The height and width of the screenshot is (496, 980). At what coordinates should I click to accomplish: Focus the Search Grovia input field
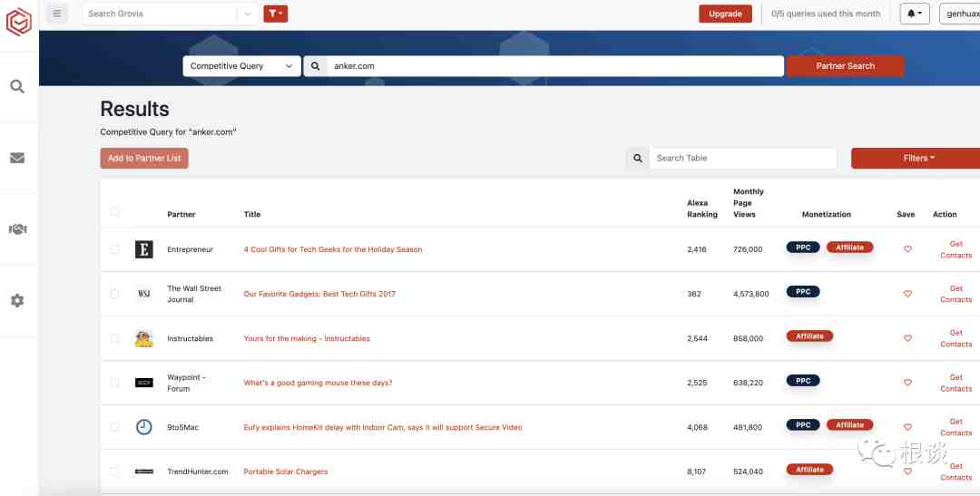click(160, 13)
